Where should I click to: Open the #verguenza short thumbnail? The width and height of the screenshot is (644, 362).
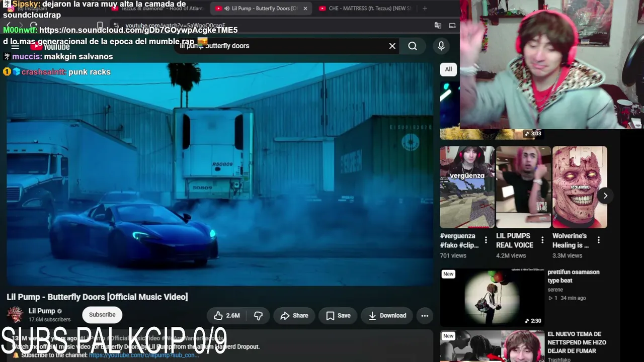point(467,187)
